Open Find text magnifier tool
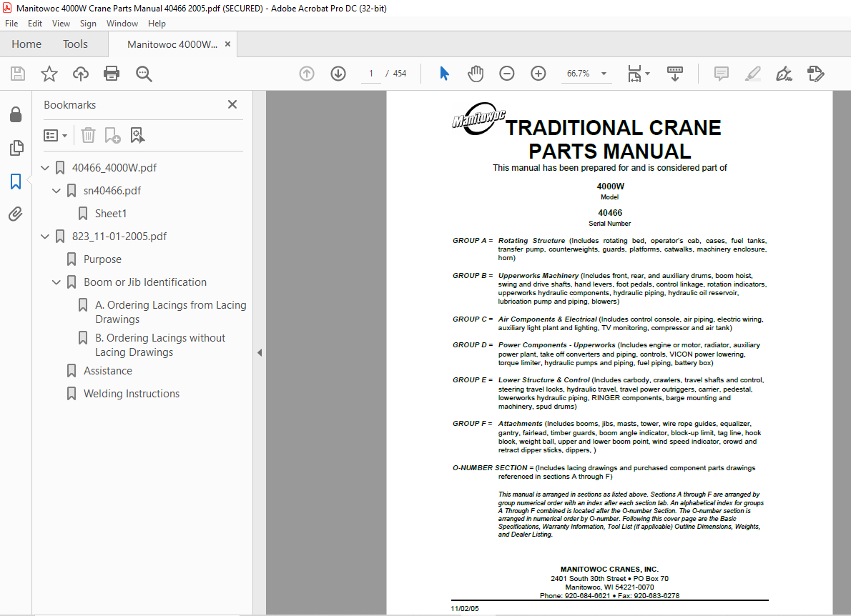The image size is (851, 616). (x=144, y=74)
